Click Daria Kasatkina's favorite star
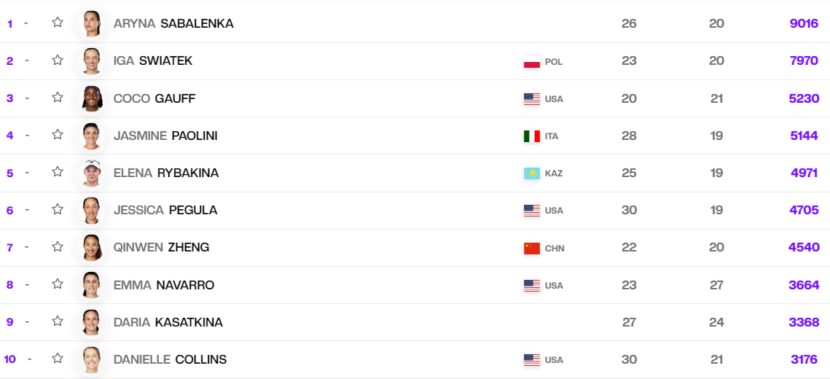830x379 pixels. click(58, 321)
